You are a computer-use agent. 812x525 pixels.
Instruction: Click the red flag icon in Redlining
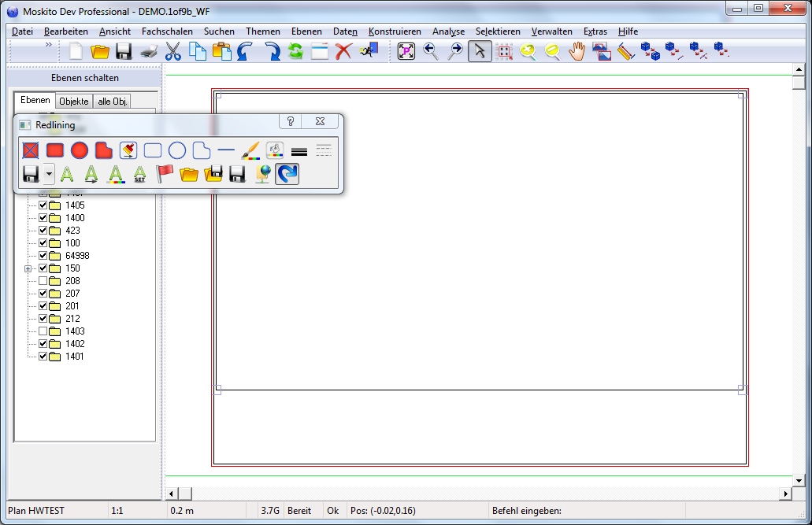click(165, 174)
